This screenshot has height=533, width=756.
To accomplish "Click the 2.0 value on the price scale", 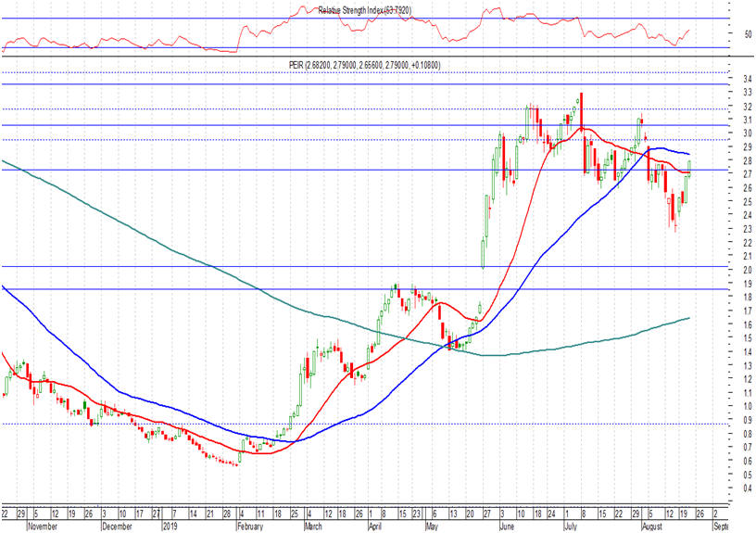I will [x=720, y=270].
